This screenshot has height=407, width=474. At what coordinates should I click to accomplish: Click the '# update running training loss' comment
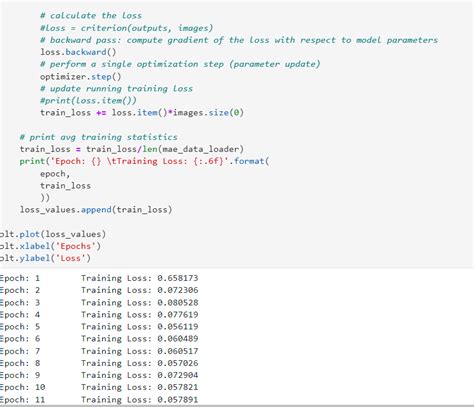pyautogui.click(x=116, y=89)
